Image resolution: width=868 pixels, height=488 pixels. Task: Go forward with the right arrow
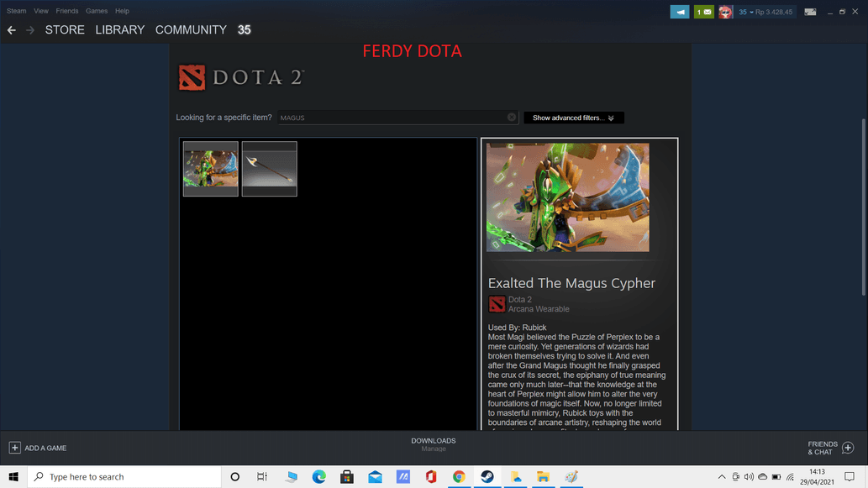(30, 30)
